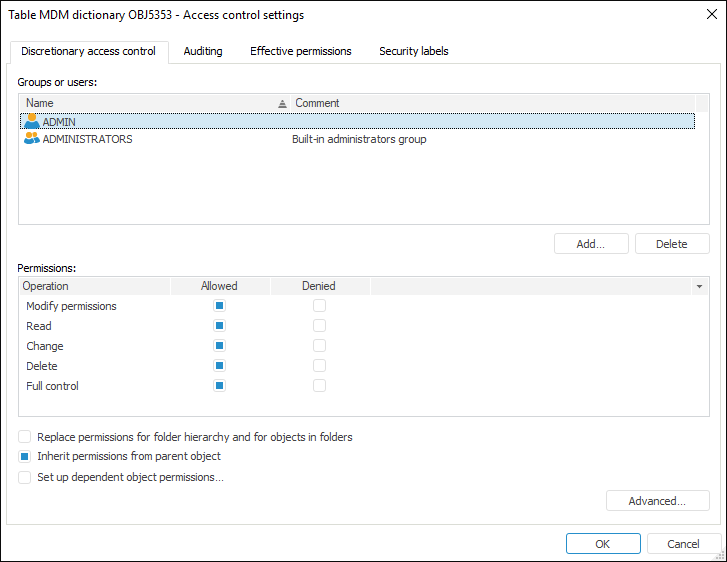Click the Delete user button

[x=671, y=244]
